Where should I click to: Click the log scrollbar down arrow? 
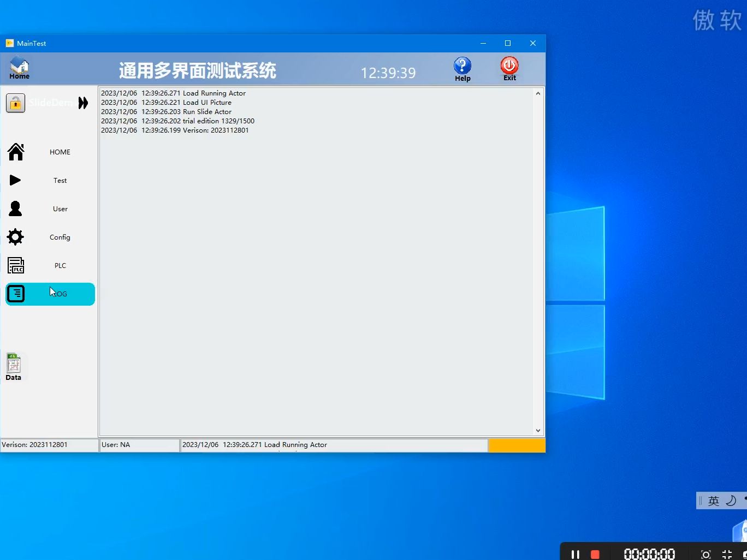[x=538, y=431]
